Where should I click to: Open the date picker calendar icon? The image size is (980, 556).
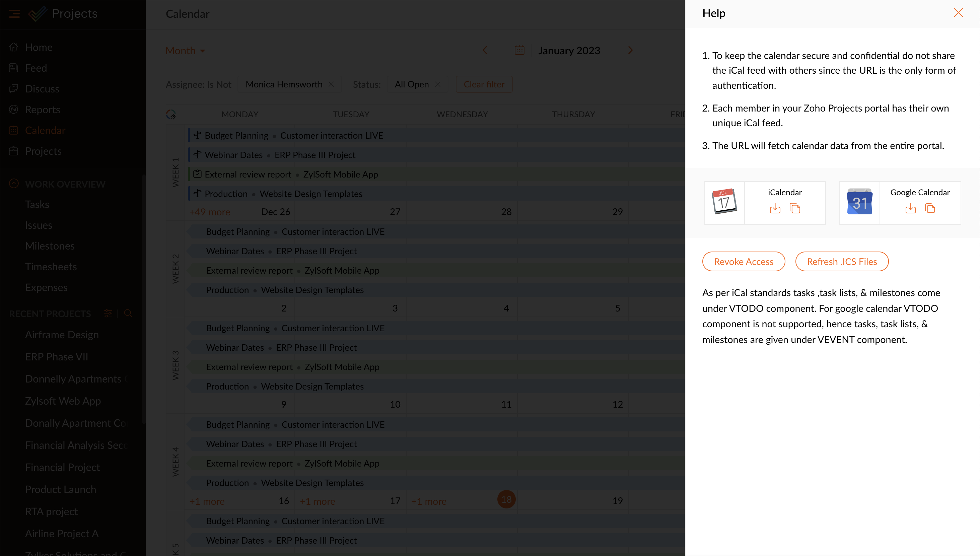pyautogui.click(x=519, y=50)
